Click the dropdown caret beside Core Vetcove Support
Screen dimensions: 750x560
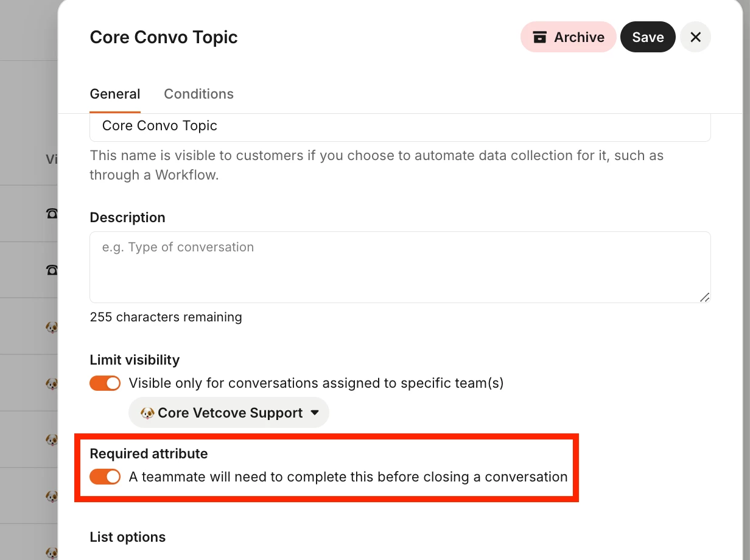pyautogui.click(x=315, y=413)
